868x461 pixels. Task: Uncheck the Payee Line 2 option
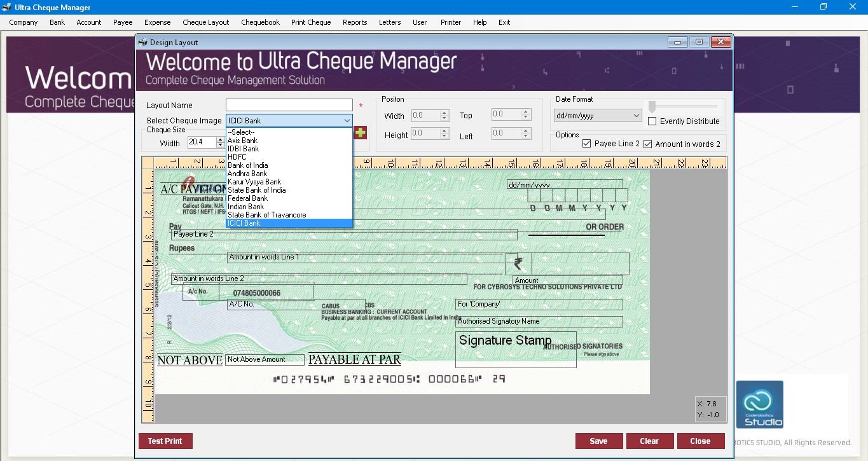click(x=587, y=144)
